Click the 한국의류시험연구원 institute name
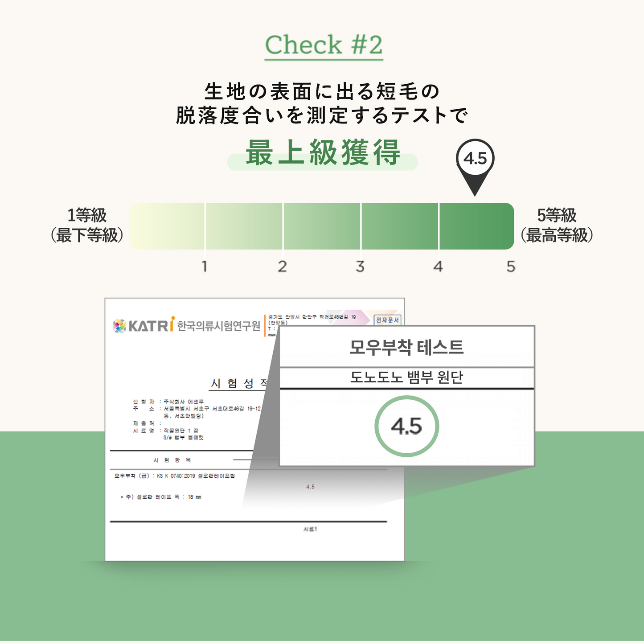Screen dimensions: 644x644 click(x=218, y=326)
